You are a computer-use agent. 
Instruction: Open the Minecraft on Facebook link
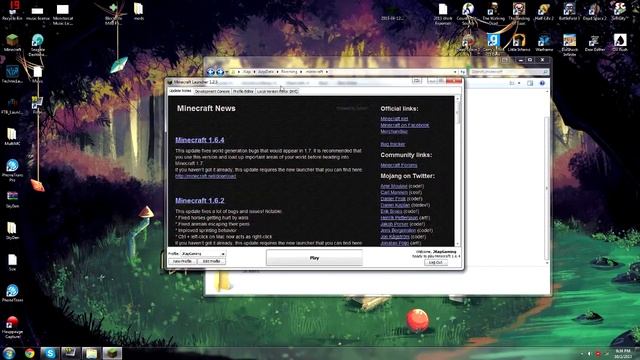pyautogui.click(x=404, y=125)
